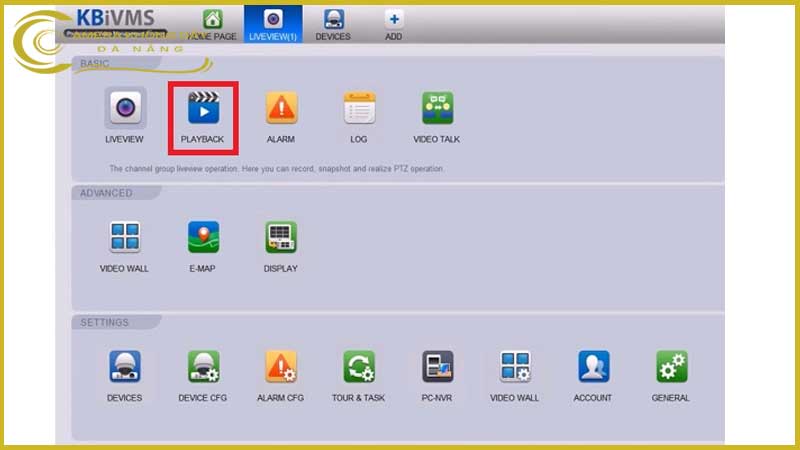
Task: Open the Alarm module
Action: click(281, 107)
